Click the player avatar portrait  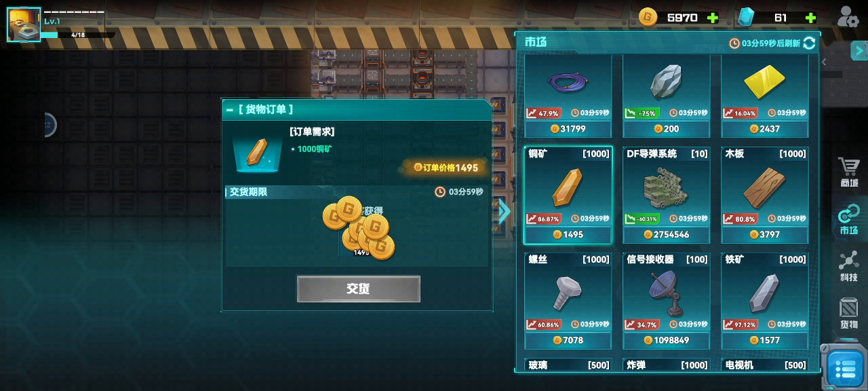coord(24,24)
